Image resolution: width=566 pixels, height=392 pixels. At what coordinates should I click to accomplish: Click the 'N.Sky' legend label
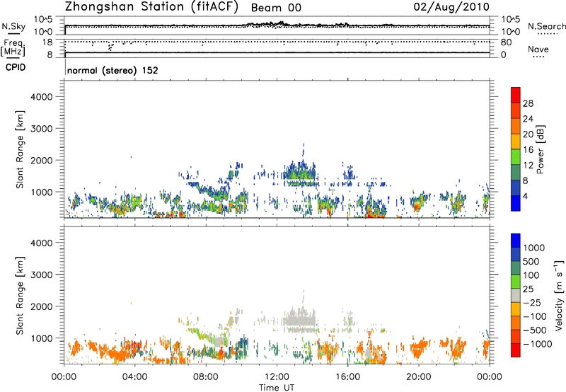[x=13, y=26]
